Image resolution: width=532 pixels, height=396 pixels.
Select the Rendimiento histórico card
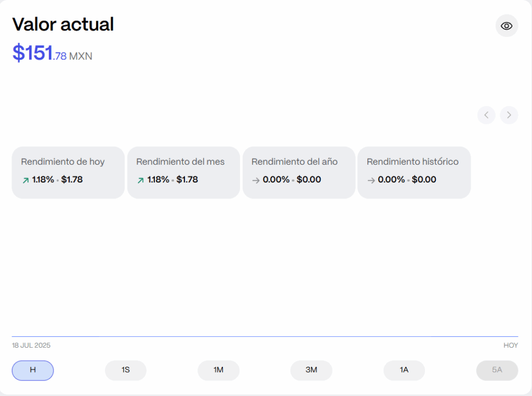tap(414, 172)
